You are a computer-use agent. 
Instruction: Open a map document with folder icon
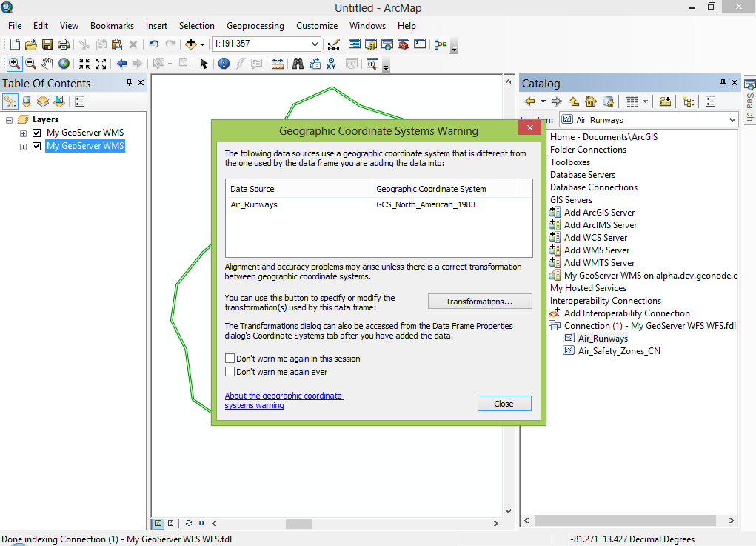coord(31,44)
